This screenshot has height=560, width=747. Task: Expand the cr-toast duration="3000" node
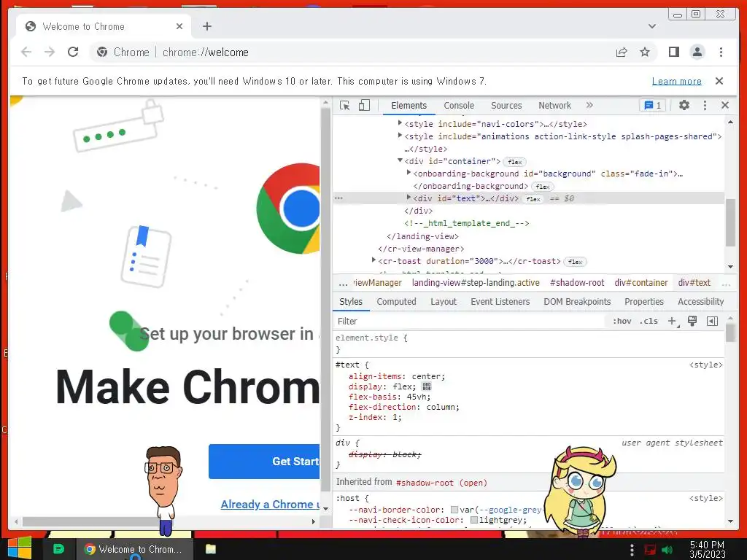click(373, 260)
